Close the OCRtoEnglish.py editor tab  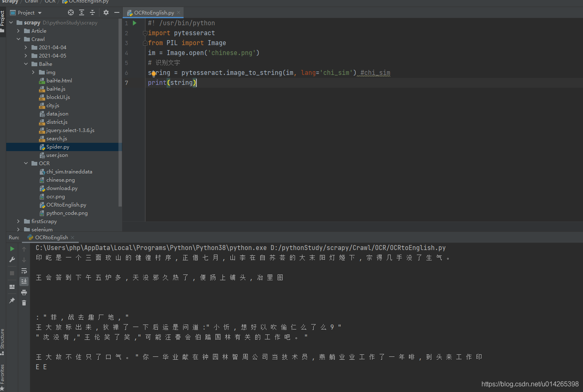[179, 12]
